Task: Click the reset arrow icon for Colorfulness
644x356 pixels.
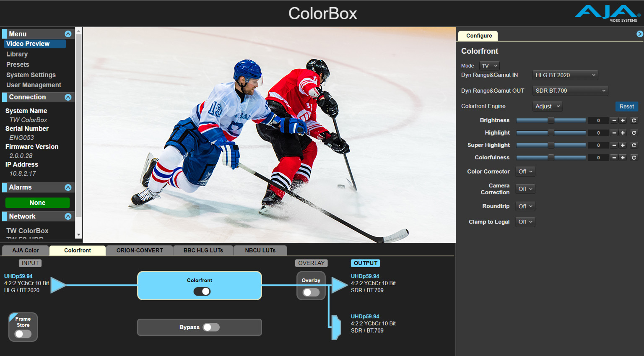Action: [x=634, y=157]
